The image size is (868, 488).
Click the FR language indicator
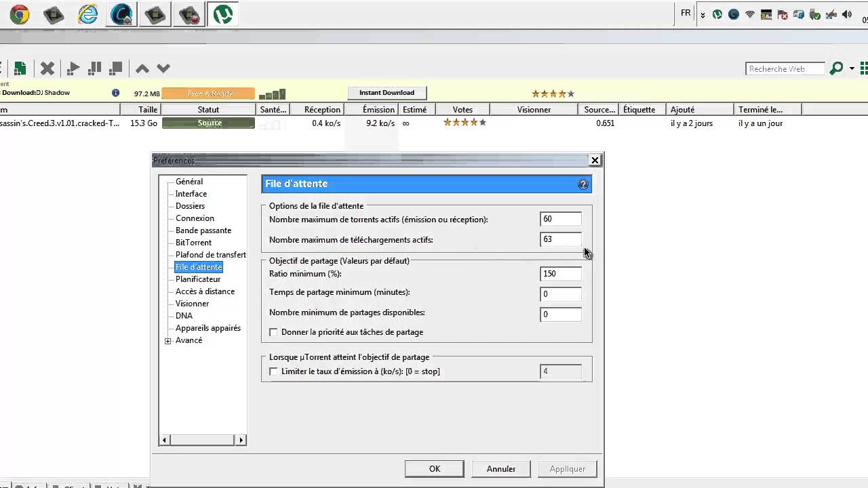pyautogui.click(x=686, y=13)
